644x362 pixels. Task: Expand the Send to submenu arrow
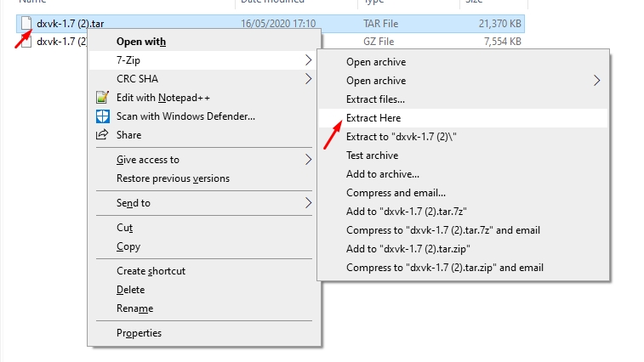coord(308,203)
